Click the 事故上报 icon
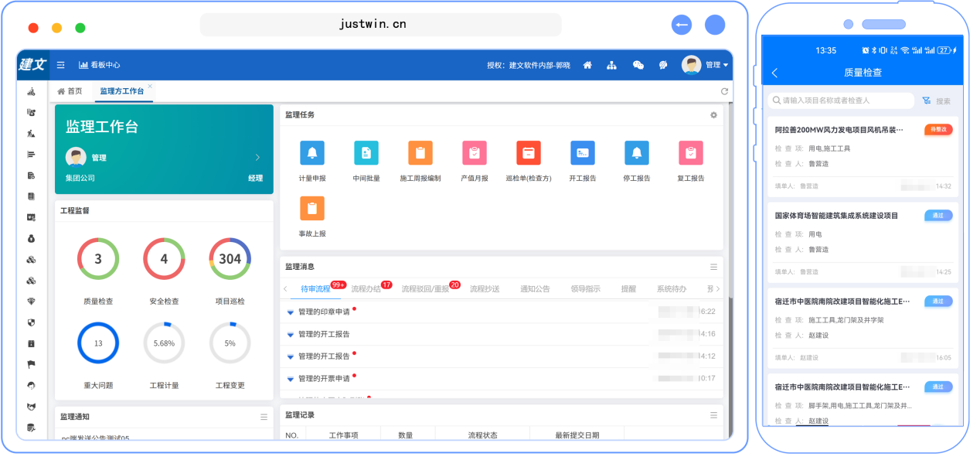 [312, 209]
